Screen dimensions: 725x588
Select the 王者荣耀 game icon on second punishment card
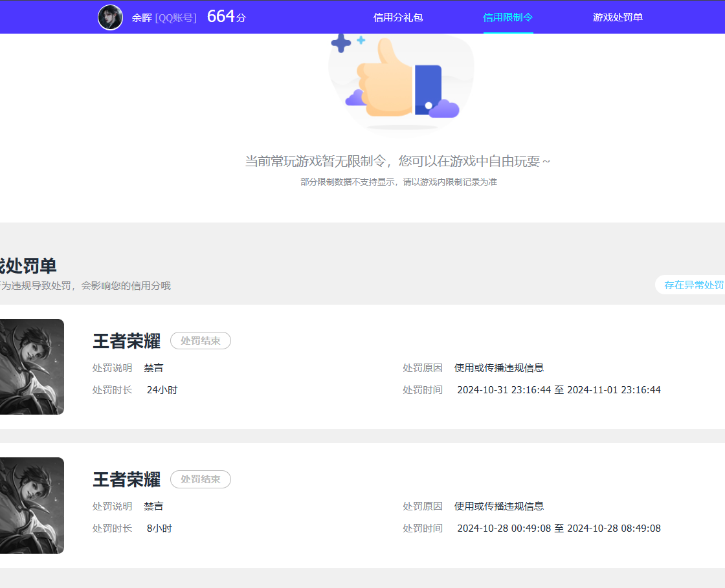tap(31, 505)
